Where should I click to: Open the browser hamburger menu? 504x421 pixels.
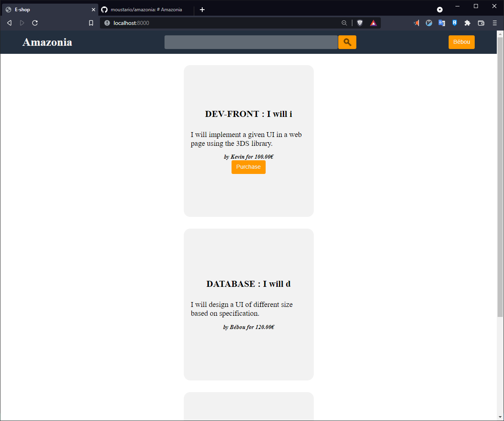pos(495,23)
